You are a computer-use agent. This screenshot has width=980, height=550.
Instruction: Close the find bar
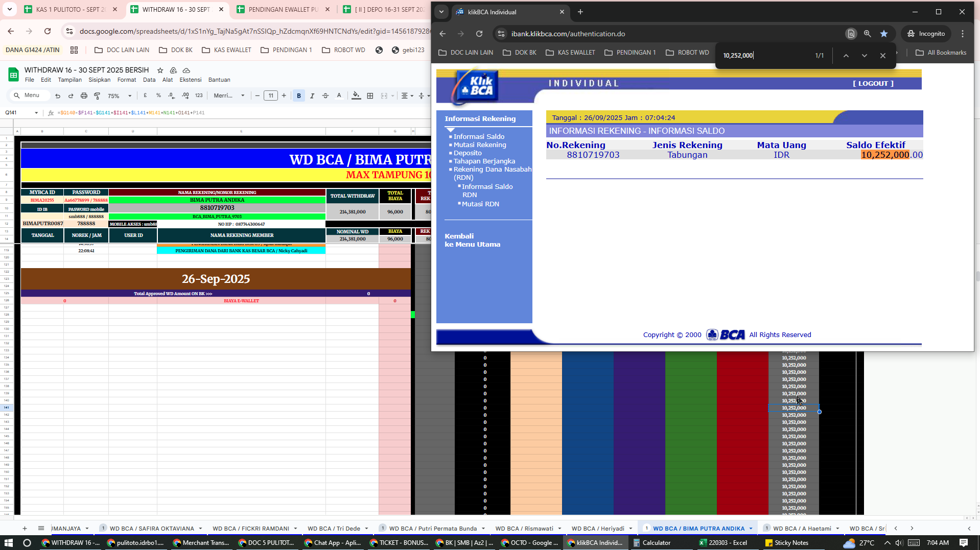click(883, 56)
